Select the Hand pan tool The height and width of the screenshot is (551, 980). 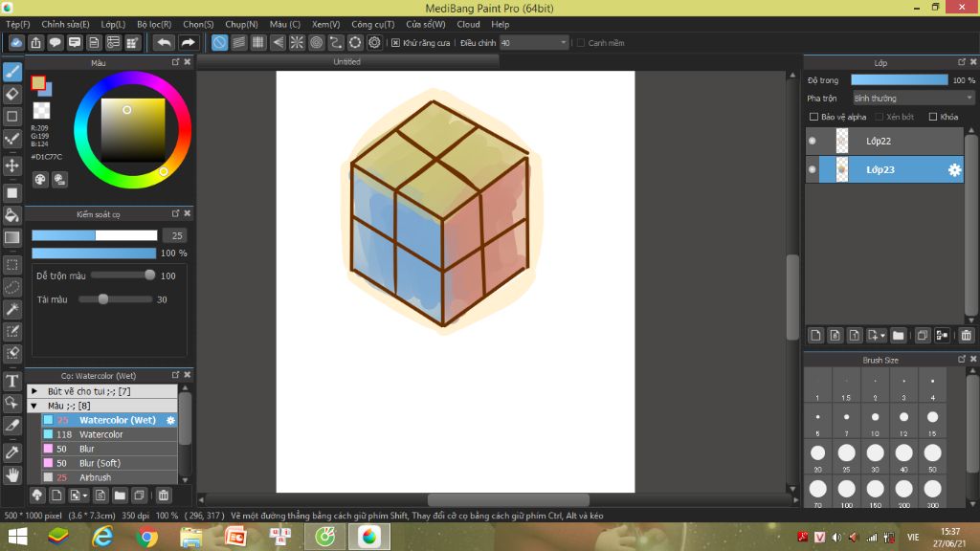(12, 475)
